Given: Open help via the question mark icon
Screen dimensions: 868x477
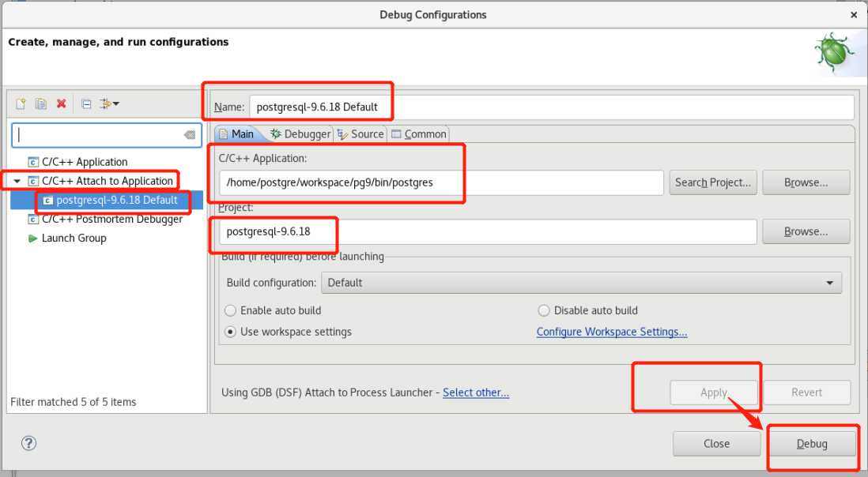Looking at the screenshot, I should pyautogui.click(x=28, y=443).
